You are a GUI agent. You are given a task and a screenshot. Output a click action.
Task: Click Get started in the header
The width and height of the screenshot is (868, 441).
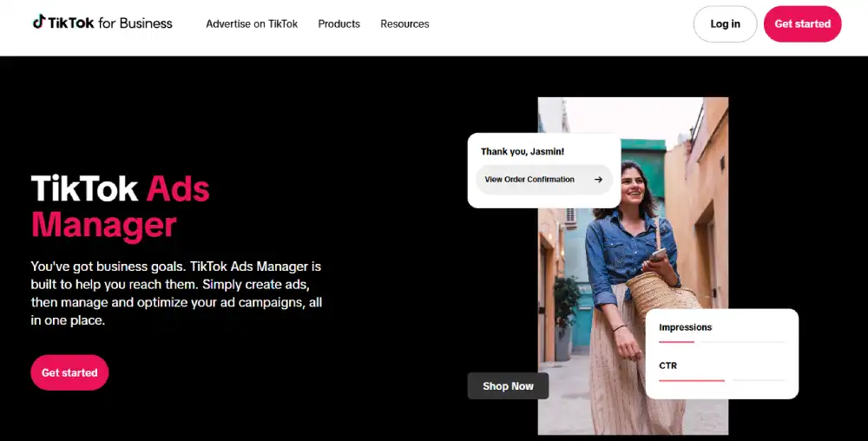point(803,23)
